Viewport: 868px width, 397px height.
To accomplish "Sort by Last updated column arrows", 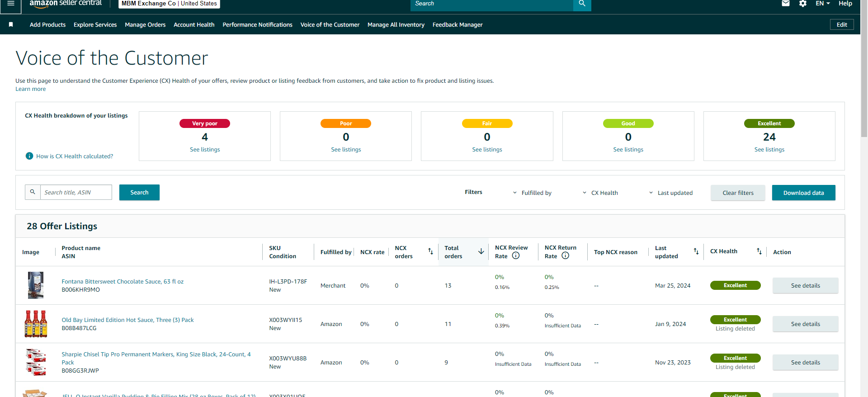I will coord(696,251).
